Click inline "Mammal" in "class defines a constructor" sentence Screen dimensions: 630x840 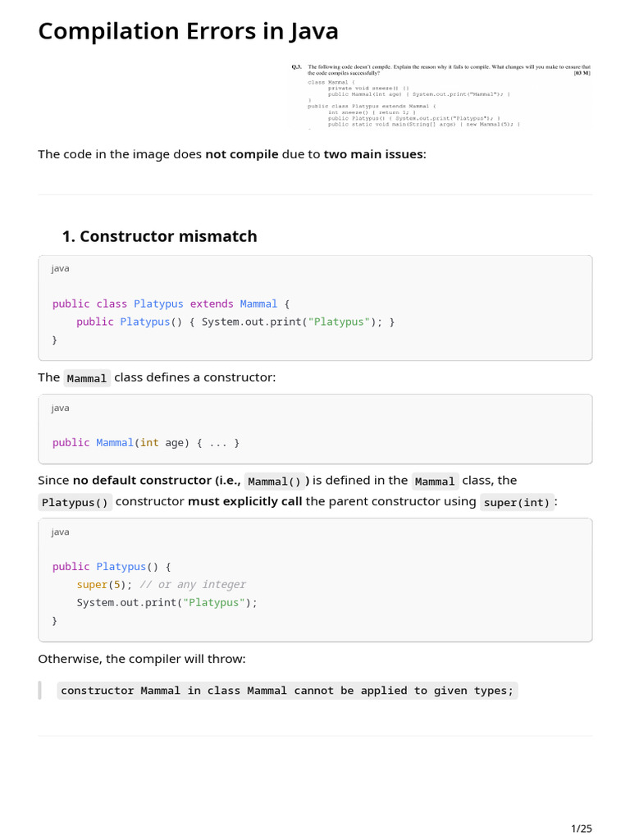click(x=87, y=378)
